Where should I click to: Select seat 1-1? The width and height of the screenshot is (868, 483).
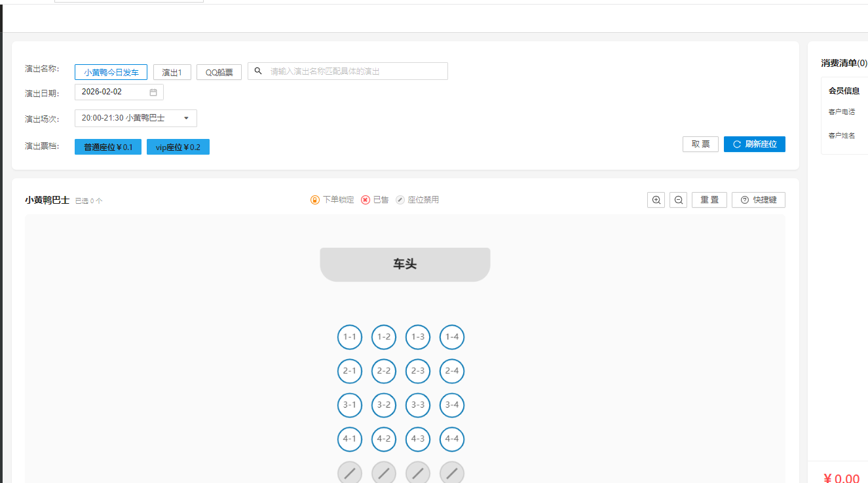(x=350, y=337)
